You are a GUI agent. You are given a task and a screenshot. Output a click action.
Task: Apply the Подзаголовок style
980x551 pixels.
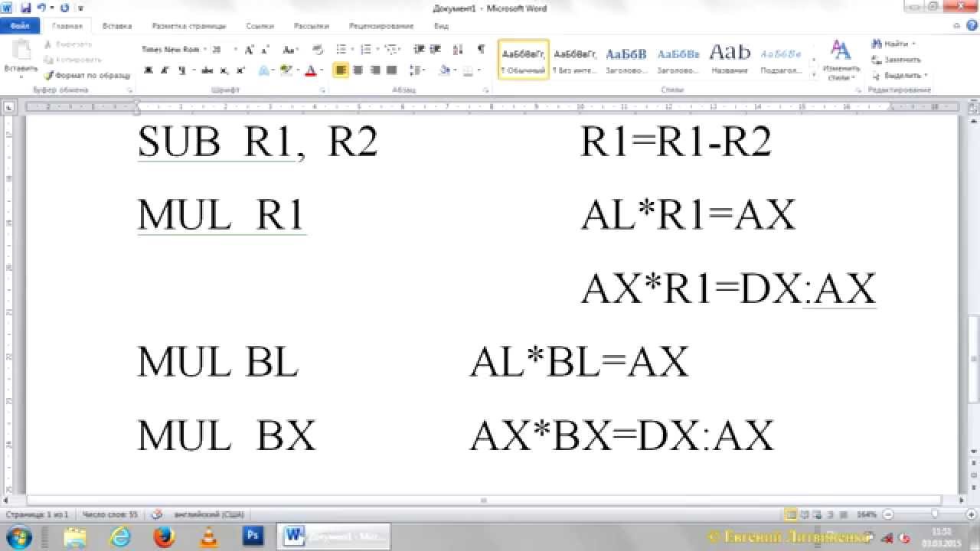[x=781, y=60]
